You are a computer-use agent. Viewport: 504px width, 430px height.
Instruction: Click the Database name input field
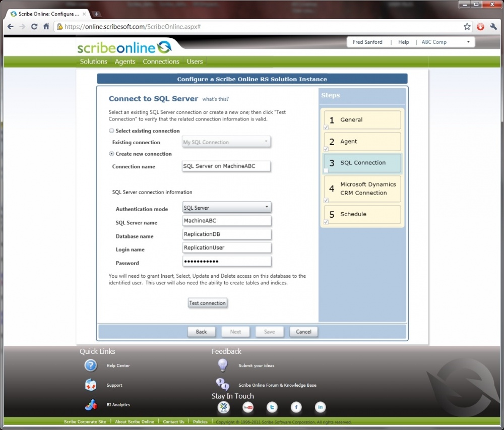(x=227, y=234)
